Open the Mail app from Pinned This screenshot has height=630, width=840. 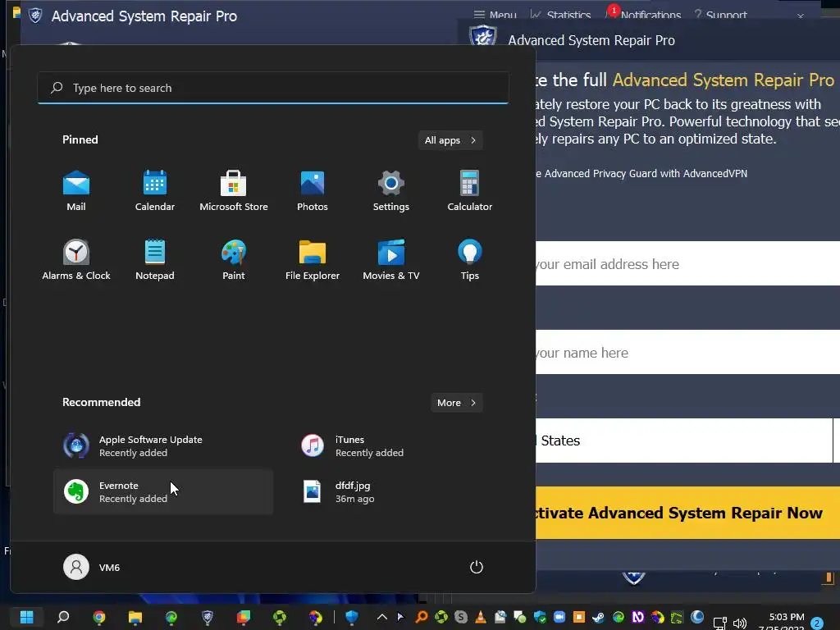(x=76, y=190)
